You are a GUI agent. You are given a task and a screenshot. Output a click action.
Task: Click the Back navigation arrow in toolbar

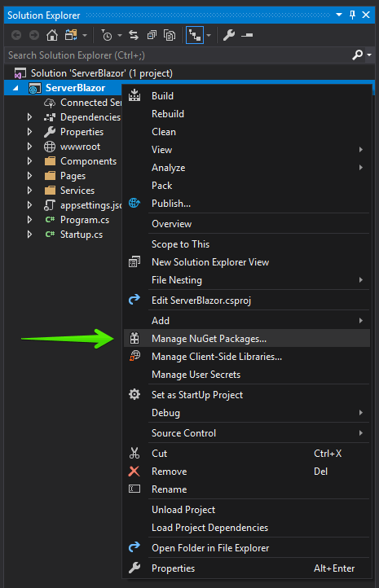coord(16,35)
